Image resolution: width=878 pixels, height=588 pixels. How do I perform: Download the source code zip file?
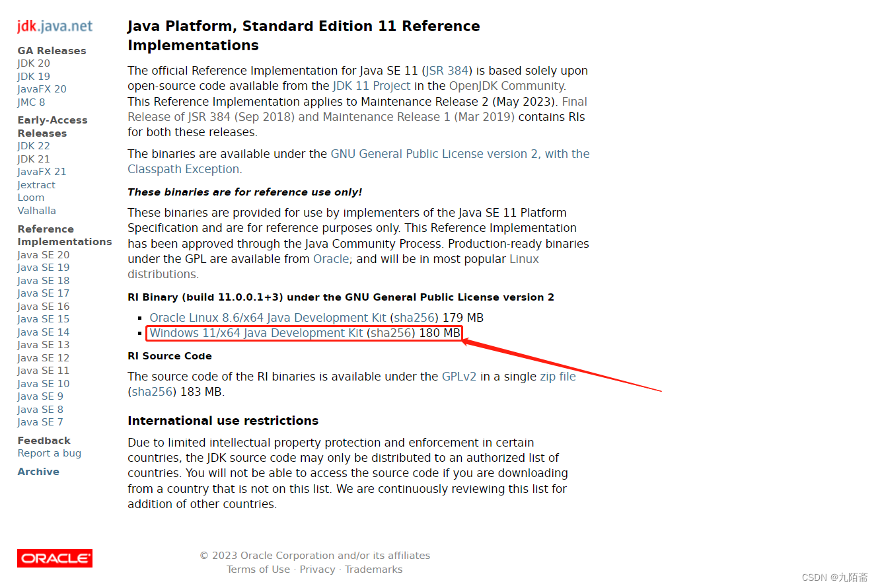(558, 377)
